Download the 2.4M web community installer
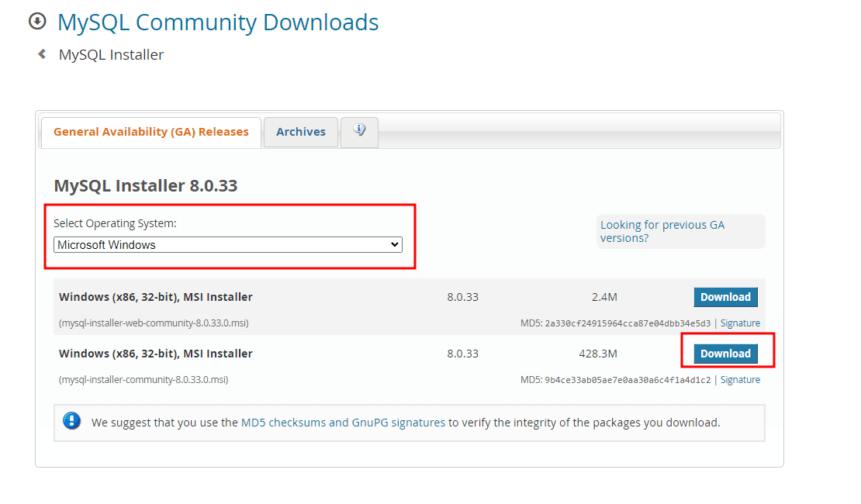This screenshot has height=504, width=861. 725,297
